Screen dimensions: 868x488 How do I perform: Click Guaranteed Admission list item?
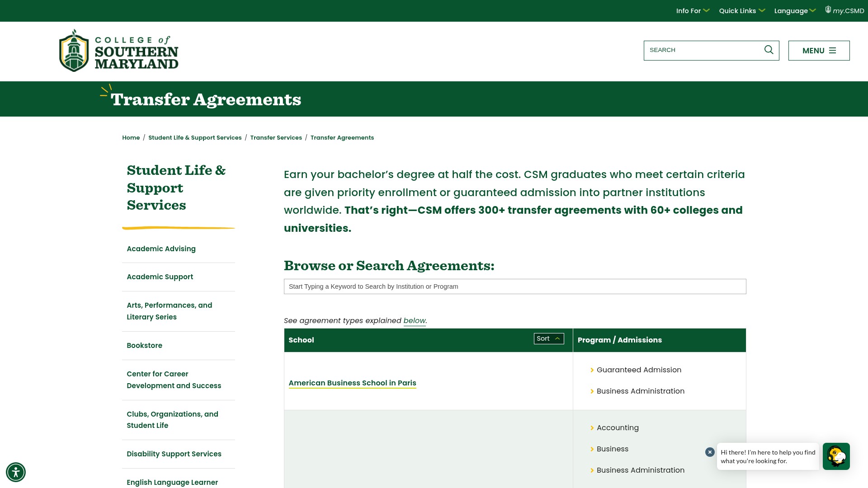pos(639,370)
